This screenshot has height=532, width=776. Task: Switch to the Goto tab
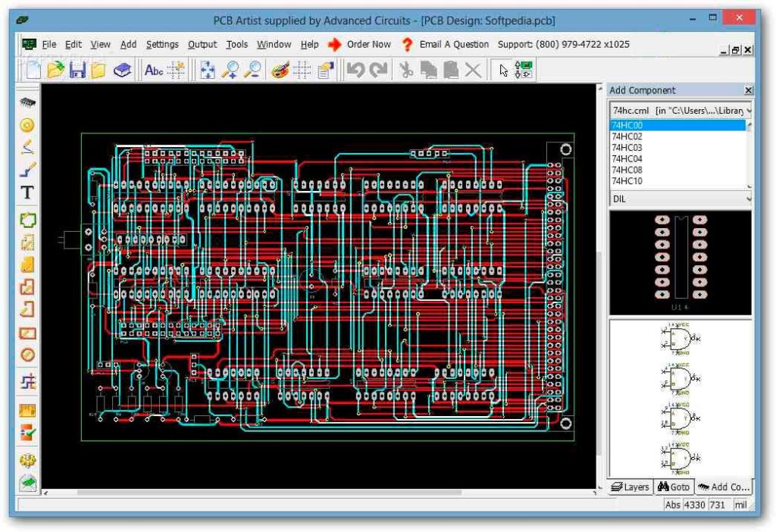[x=673, y=487]
